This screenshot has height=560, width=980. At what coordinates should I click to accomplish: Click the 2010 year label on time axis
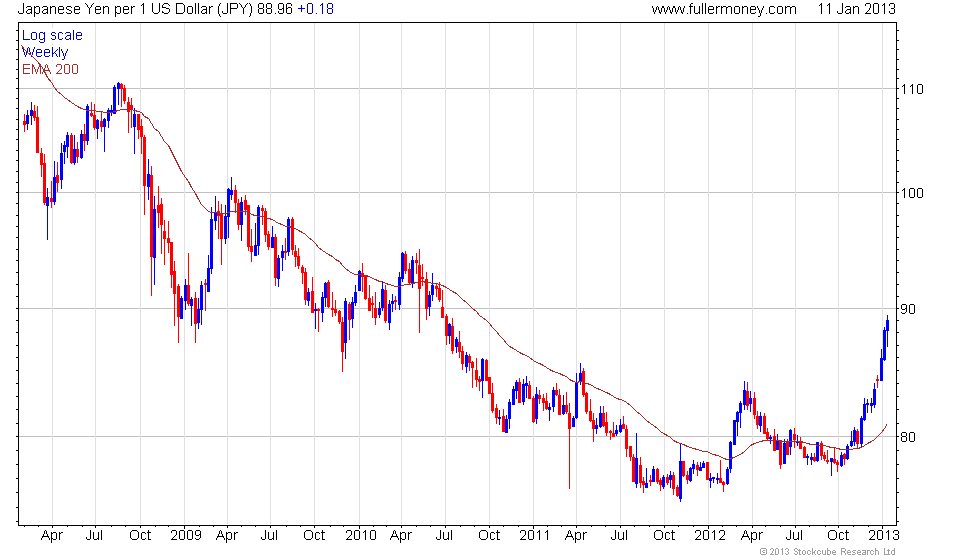361,536
